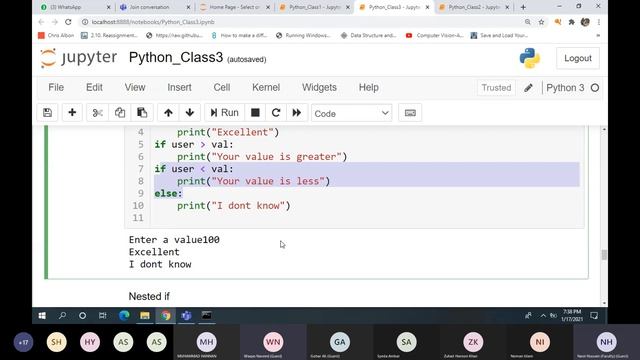Image resolution: width=640 pixels, height=360 pixels.
Task: Run the selected cell
Action: [224, 113]
